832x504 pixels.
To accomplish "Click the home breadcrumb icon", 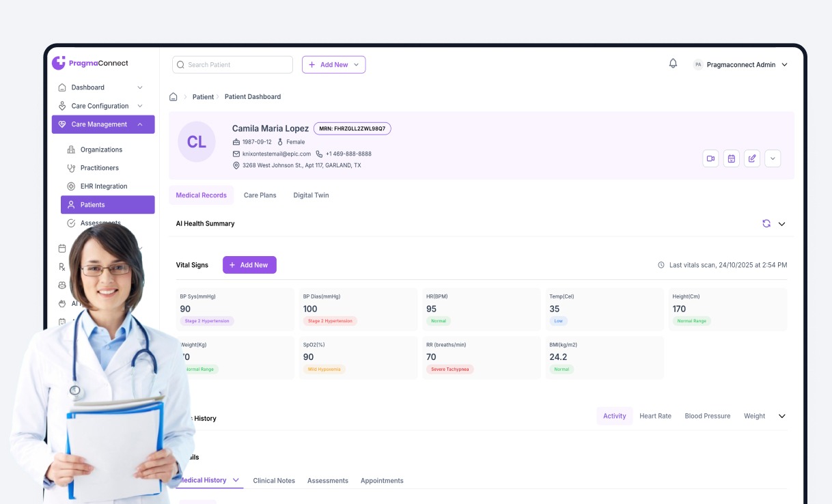I will (x=174, y=97).
